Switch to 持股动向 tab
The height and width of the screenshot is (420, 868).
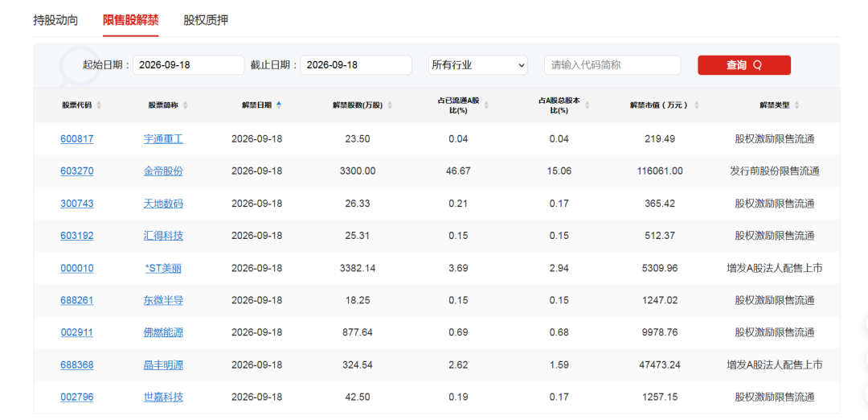tap(55, 20)
